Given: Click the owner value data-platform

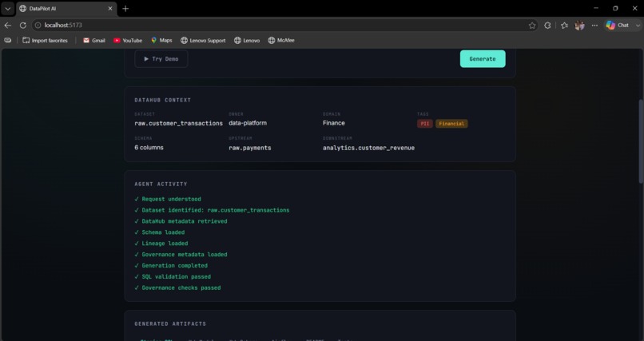Looking at the screenshot, I should [248, 123].
